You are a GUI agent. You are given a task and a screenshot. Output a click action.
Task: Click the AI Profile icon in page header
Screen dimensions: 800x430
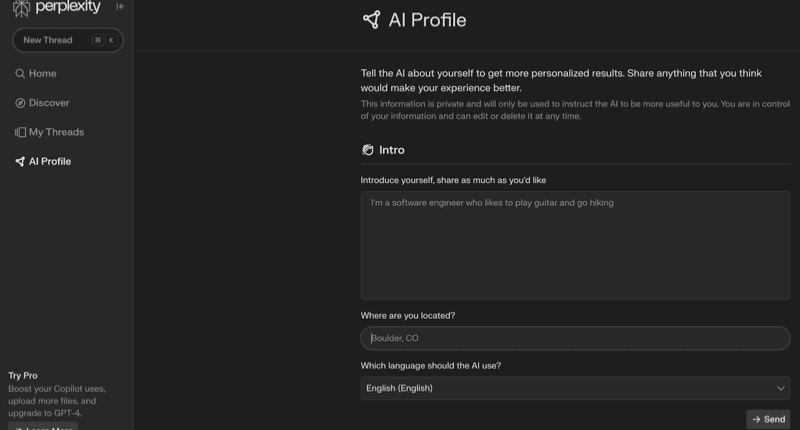[371, 20]
